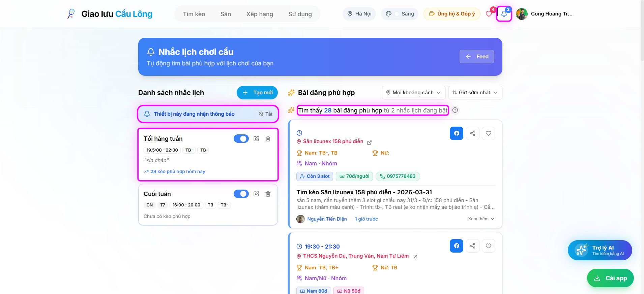The image size is (644, 294).
Task: Delete the Cuối tuần reminder
Action: [268, 194]
